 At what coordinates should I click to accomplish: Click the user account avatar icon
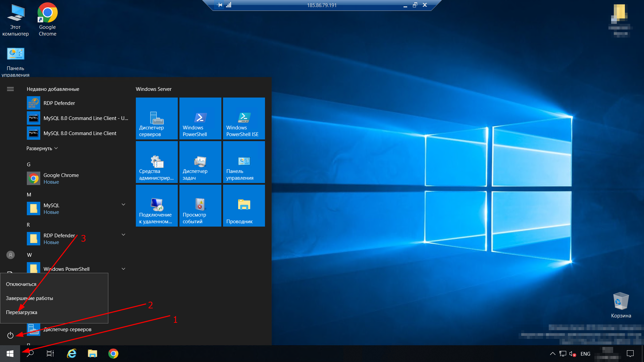click(x=10, y=255)
